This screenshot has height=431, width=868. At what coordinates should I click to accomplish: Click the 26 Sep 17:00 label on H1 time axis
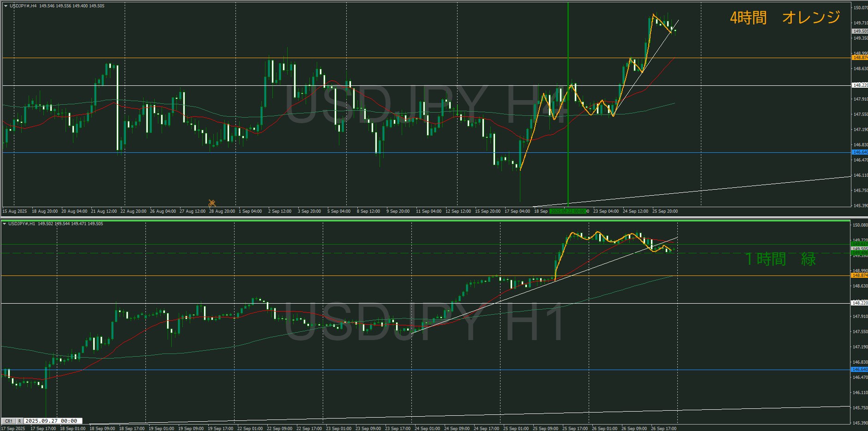pyautogui.click(x=663, y=429)
